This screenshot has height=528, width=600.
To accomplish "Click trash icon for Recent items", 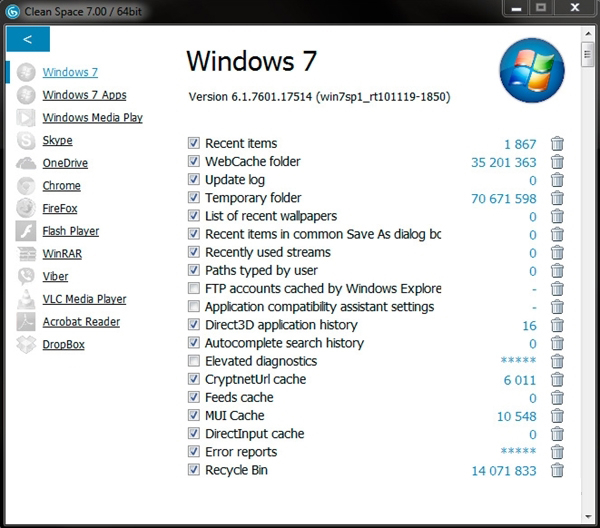I will [x=557, y=144].
